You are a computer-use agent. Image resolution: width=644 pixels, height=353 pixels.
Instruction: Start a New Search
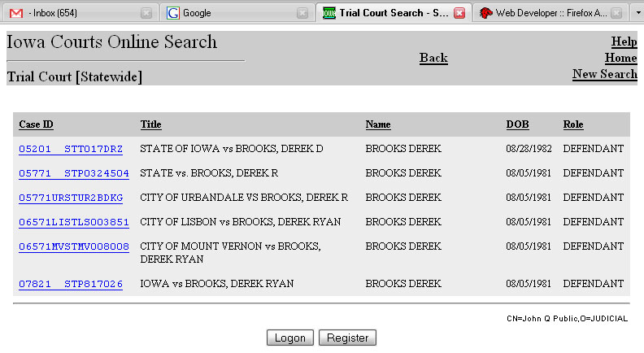[604, 74]
